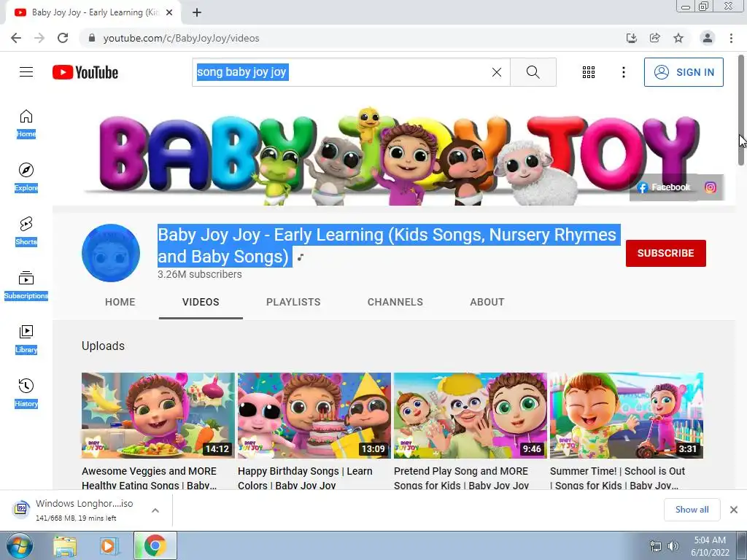This screenshot has height=560, width=747.
Task: Click the Uploads section heading
Action: click(103, 346)
